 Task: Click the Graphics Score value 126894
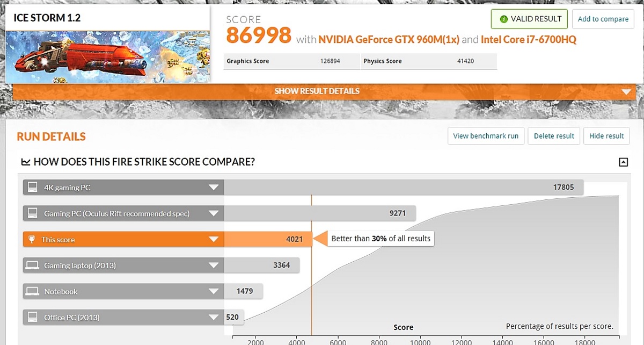coord(330,61)
